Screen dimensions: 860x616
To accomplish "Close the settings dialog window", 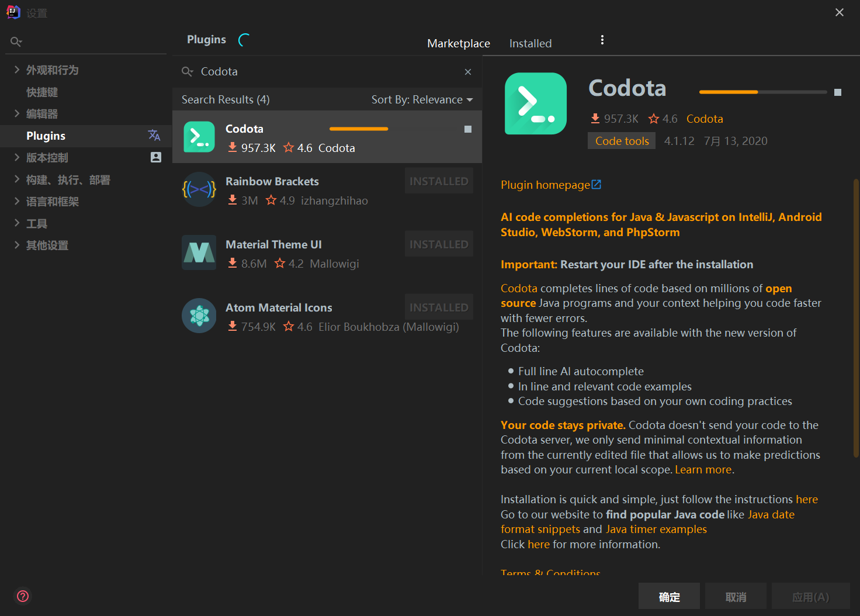I will tap(840, 12).
